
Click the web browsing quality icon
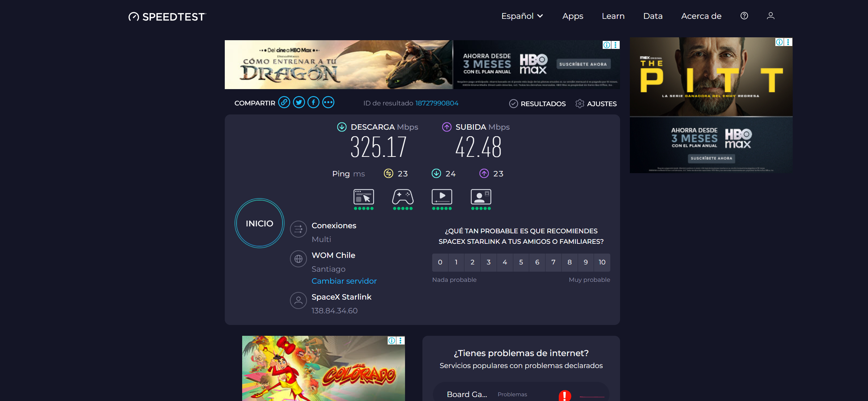[x=363, y=197]
